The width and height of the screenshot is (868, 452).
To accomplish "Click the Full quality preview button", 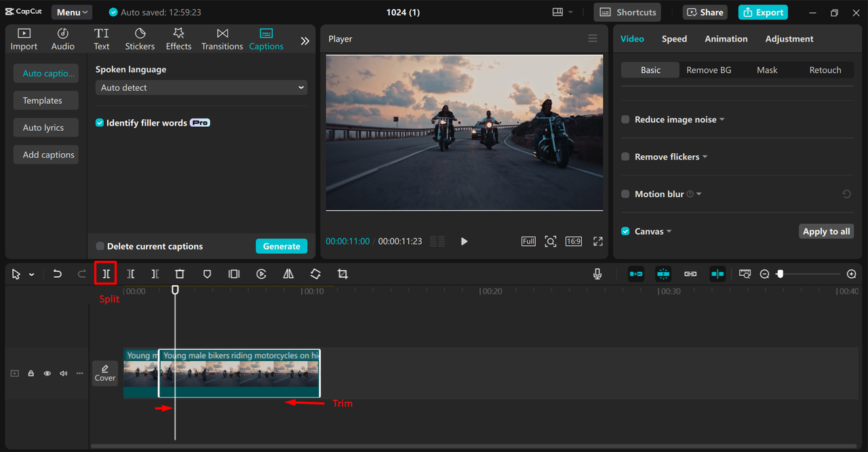I will pos(528,241).
